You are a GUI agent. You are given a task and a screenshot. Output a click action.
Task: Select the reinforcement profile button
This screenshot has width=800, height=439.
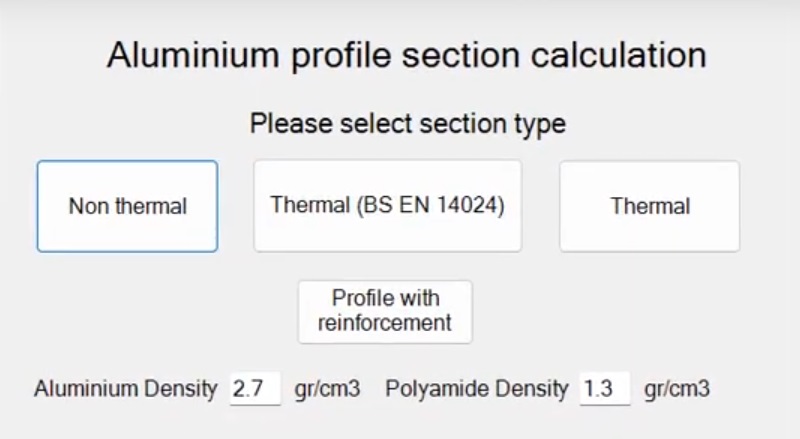(x=385, y=311)
